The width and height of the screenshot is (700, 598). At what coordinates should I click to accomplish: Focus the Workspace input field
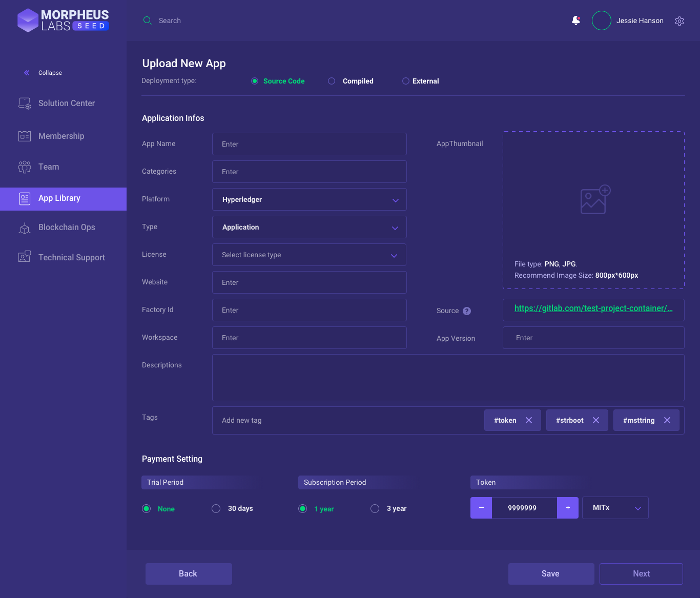[x=310, y=338]
